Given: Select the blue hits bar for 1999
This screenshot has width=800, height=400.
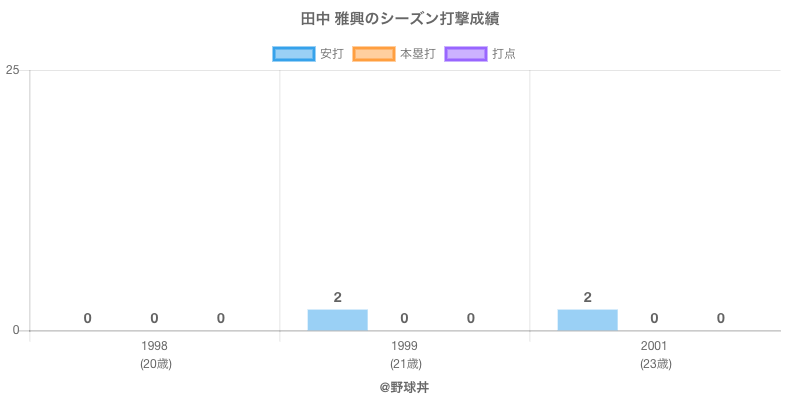Looking at the screenshot, I should click(337, 320).
